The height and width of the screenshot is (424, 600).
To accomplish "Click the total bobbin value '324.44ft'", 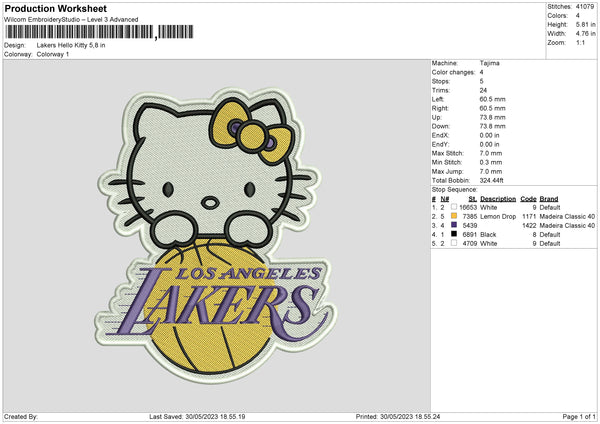I will pos(491,180).
